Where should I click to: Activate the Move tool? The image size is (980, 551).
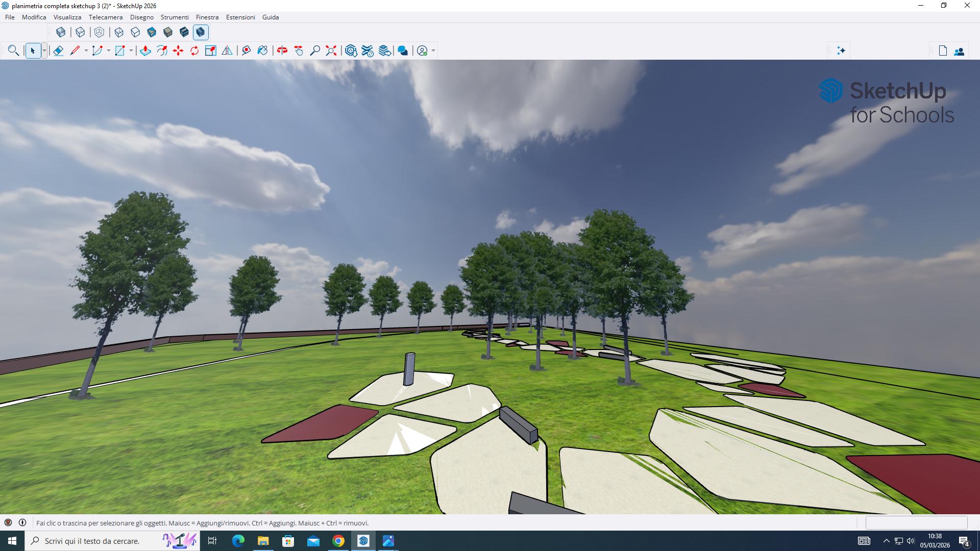pyautogui.click(x=178, y=51)
